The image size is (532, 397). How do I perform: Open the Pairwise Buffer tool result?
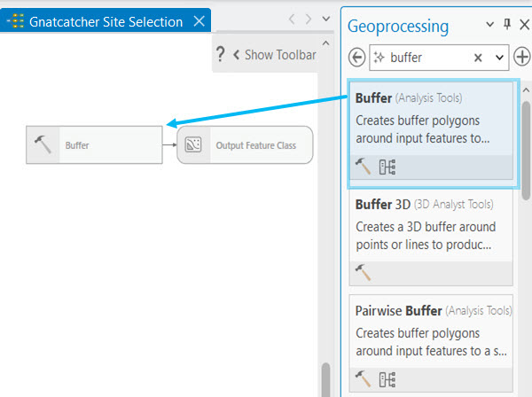coord(430,332)
